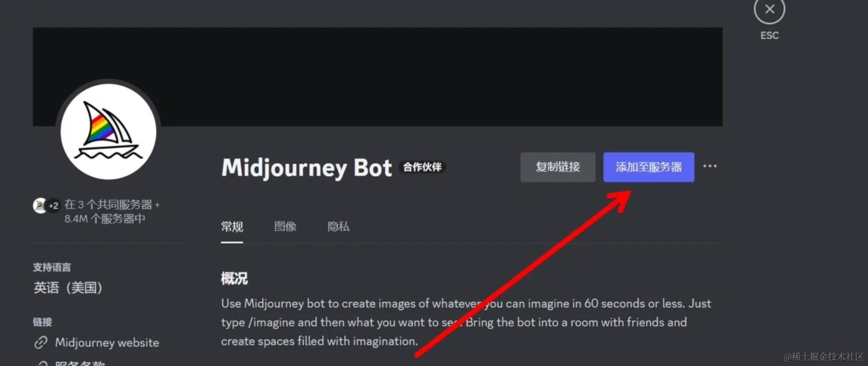Open the 隐私 tab
Image resolution: width=868 pixels, height=366 pixels.
click(x=338, y=227)
